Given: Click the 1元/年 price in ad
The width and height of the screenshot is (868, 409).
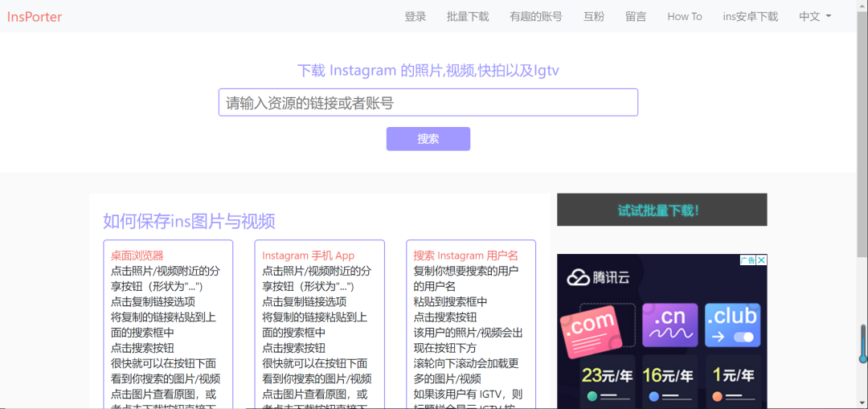Looking at the screenshot, I should coord(734,376).
